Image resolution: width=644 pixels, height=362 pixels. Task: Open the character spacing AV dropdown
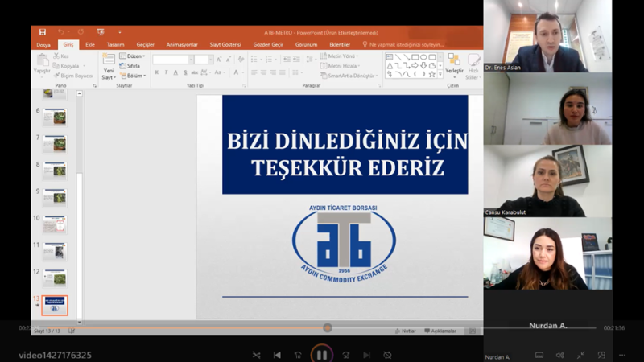pyautogui.click(x=206, y=72)
